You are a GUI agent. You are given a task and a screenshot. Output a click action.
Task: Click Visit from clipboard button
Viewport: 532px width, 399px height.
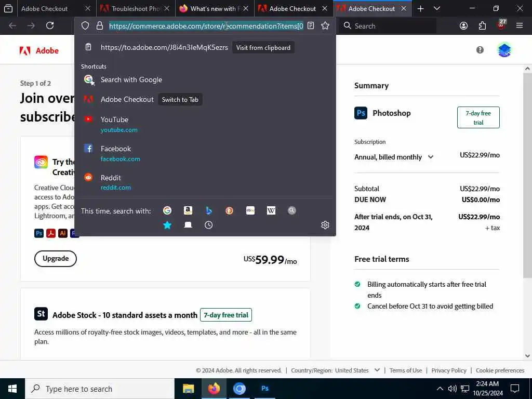pos(263,47)
